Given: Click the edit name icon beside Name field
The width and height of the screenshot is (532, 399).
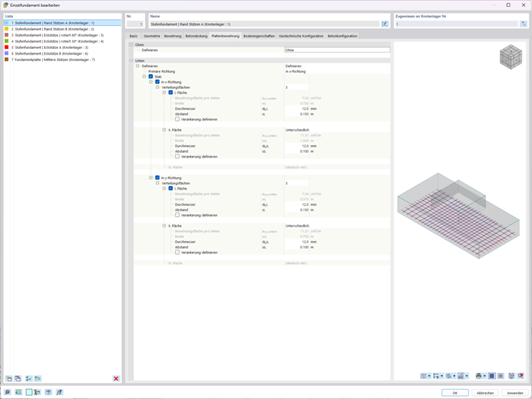Looking at the screenshot, I should pyautogui.click(x=384, y=24).
